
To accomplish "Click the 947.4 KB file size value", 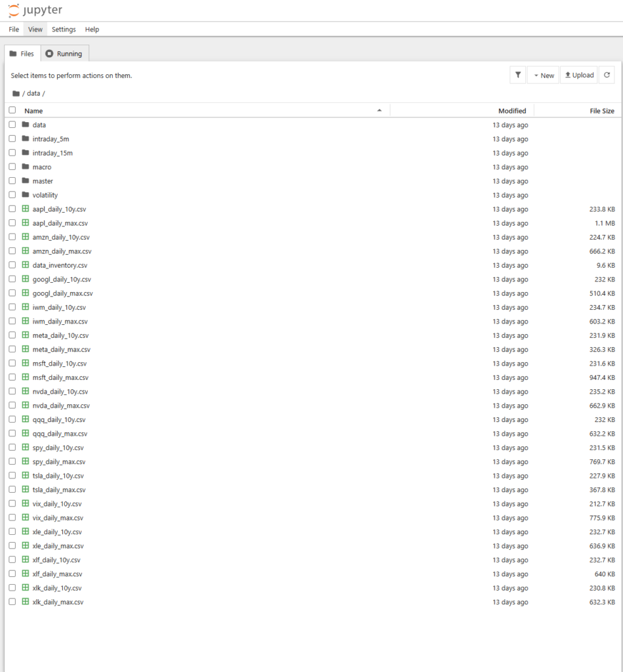I will (602, 377).
